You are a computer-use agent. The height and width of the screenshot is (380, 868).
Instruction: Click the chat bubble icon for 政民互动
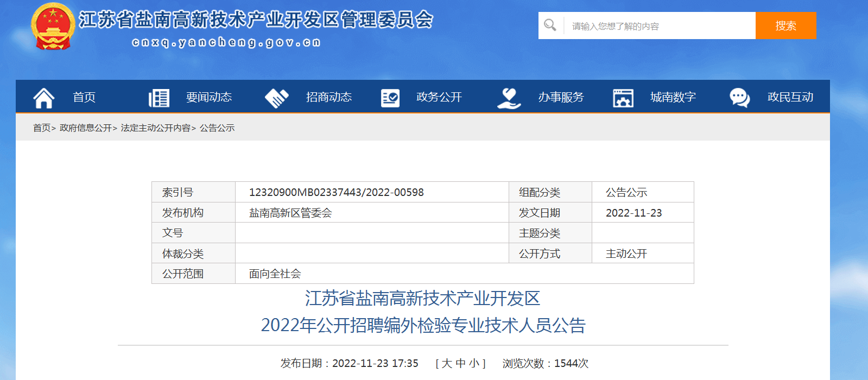pos(739,98)
